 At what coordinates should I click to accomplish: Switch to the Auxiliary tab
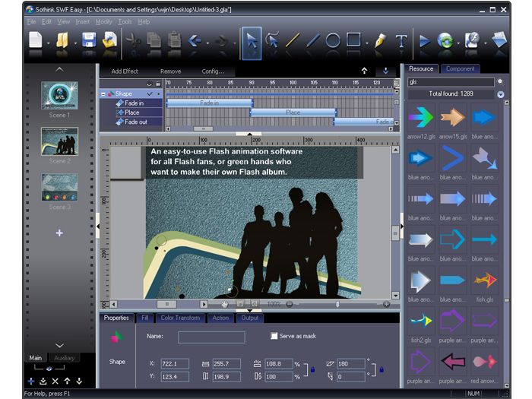pyautogui.click(x=64, y=358)
